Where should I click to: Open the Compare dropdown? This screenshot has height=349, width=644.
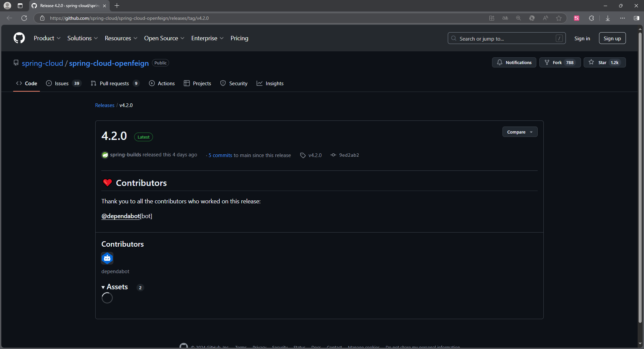point(519,132)
